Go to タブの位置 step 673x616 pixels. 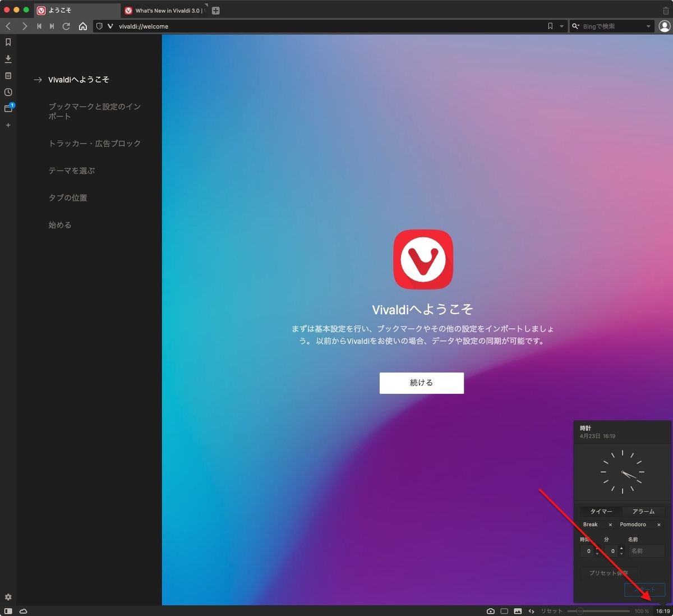pyautogui.click(x=67, y=197)
